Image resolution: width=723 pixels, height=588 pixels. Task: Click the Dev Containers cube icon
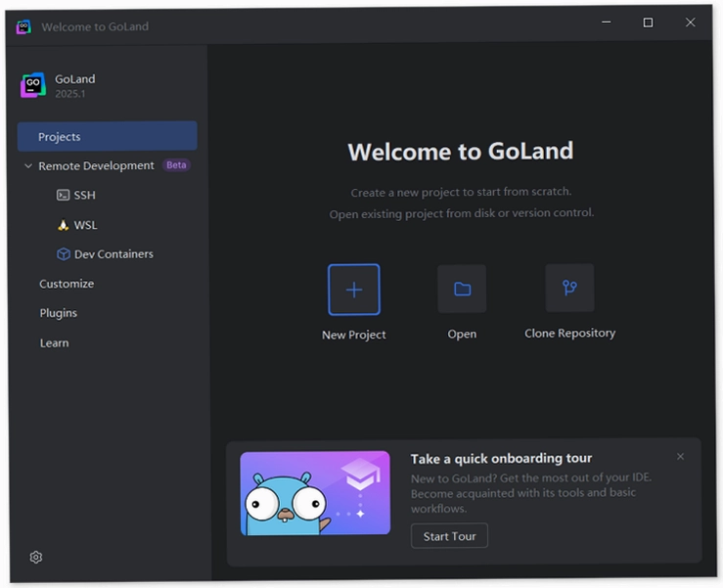[x=64, y=254]
